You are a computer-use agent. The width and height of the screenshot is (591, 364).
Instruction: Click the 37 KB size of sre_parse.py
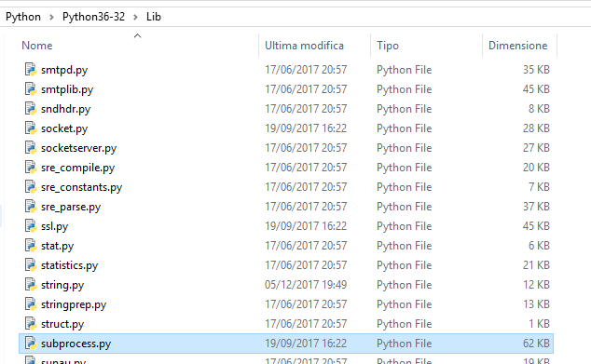tap(536, 207)
